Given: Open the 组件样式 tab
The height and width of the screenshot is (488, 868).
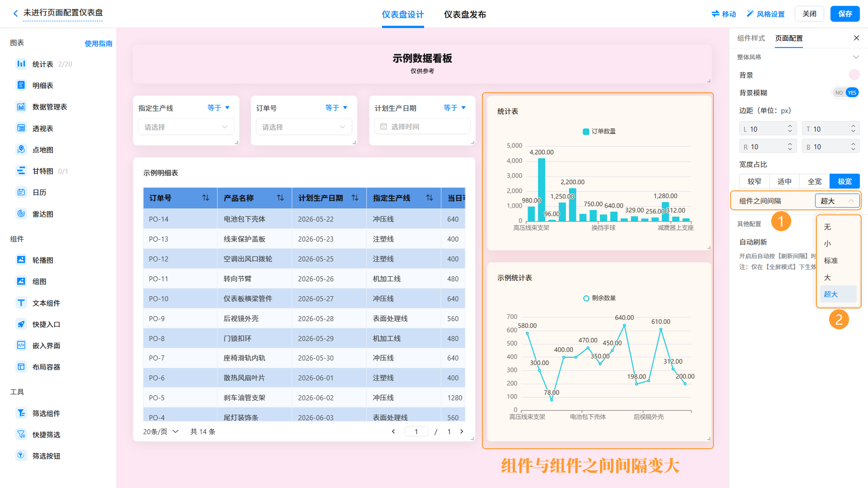Looking at the screenshot, I should [x=751, y=38].
